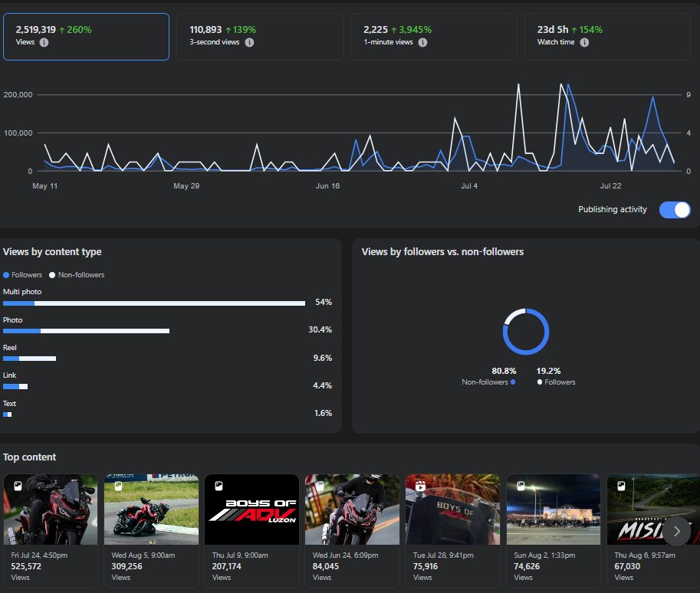Click the Photo content type bar

click(x=86, y=331)
